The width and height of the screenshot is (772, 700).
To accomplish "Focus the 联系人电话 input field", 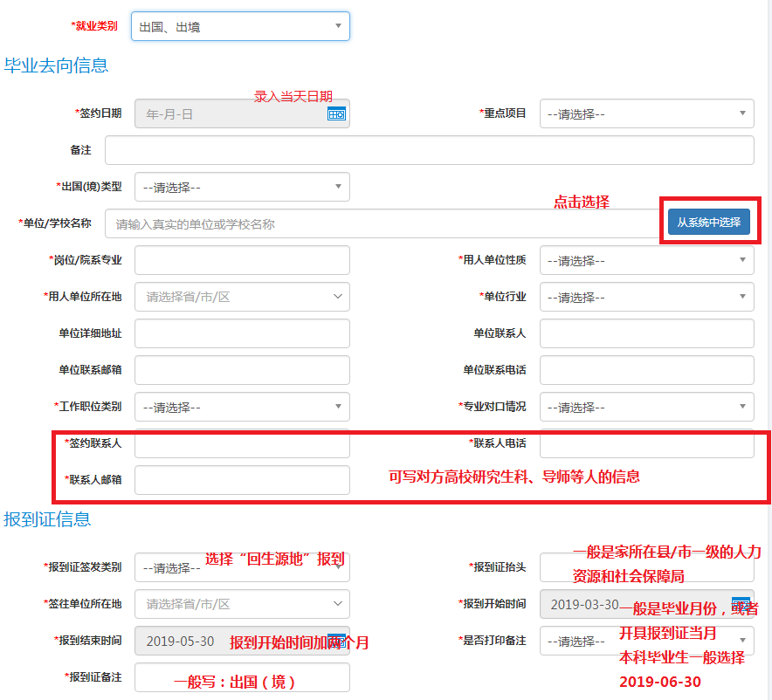I will coord(646,443).
